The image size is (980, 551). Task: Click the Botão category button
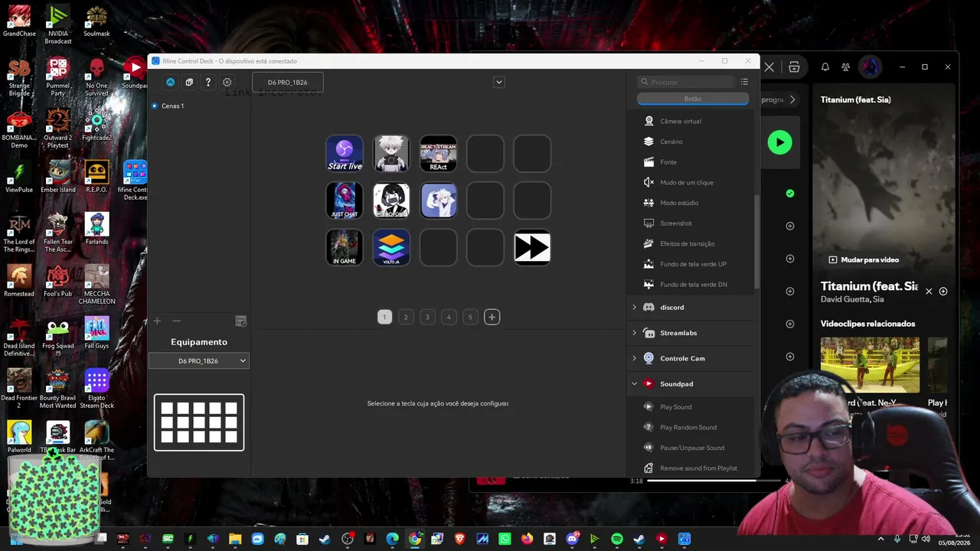[693, 99]
